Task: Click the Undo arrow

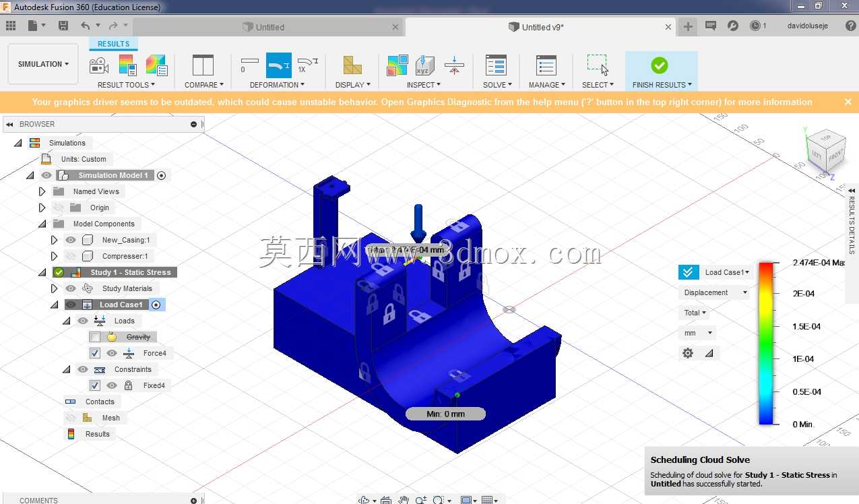Action: pyautogui.click(x=85, y=26)
